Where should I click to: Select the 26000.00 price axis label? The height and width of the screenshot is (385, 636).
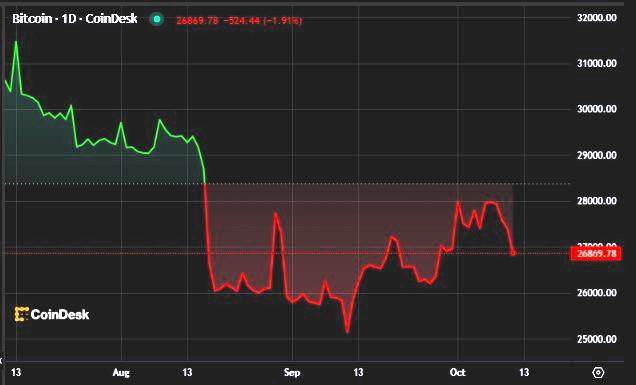(x=597, y=293)
